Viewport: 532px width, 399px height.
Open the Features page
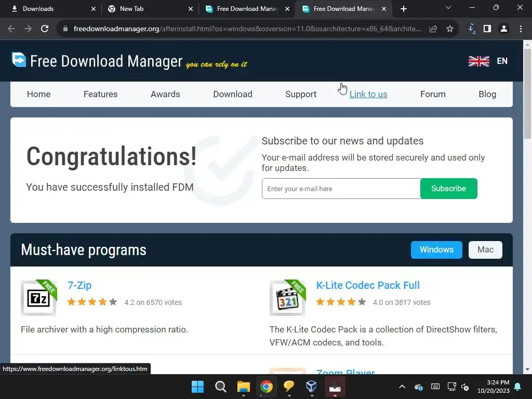click(x=100, y=94)
